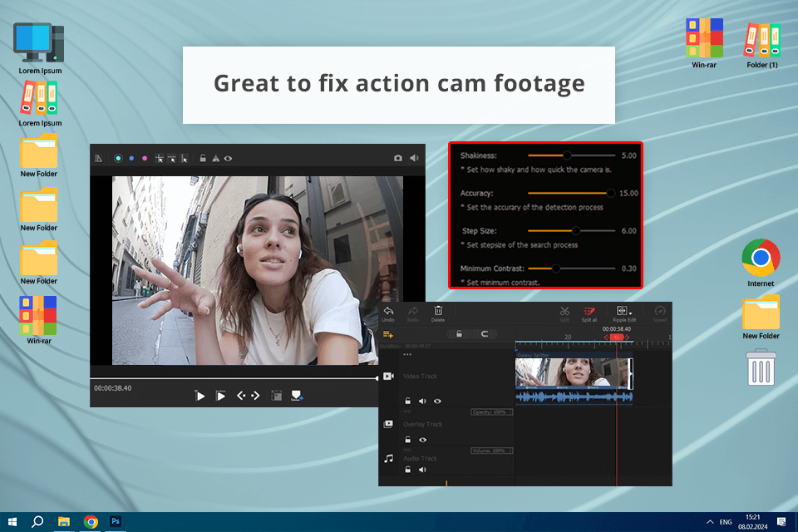Click the blue audio waveform in timeline
798x532 pixels.
tap(574, 397)
